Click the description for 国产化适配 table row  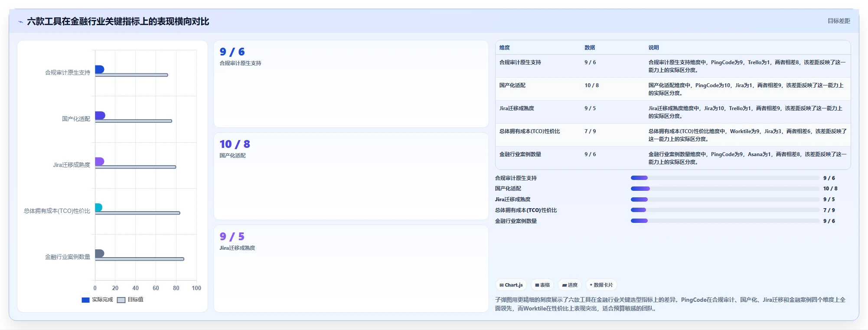pyautogui.click(x=746, y=89)
